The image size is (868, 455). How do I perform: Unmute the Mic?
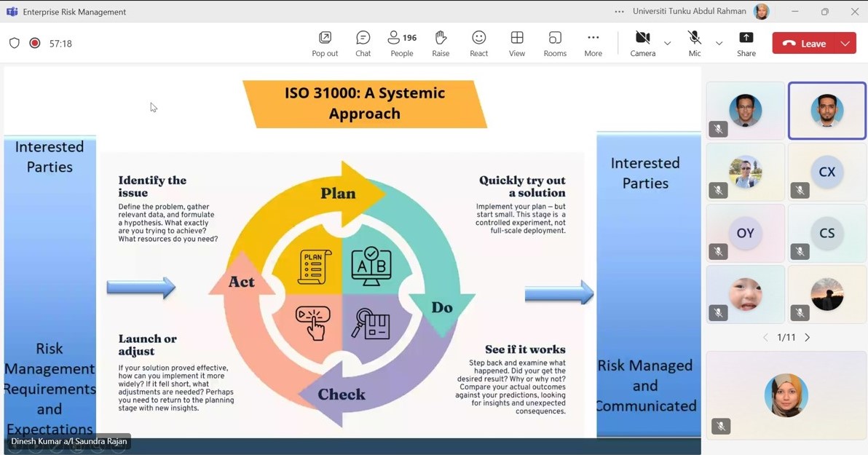(x=695, y=44)
